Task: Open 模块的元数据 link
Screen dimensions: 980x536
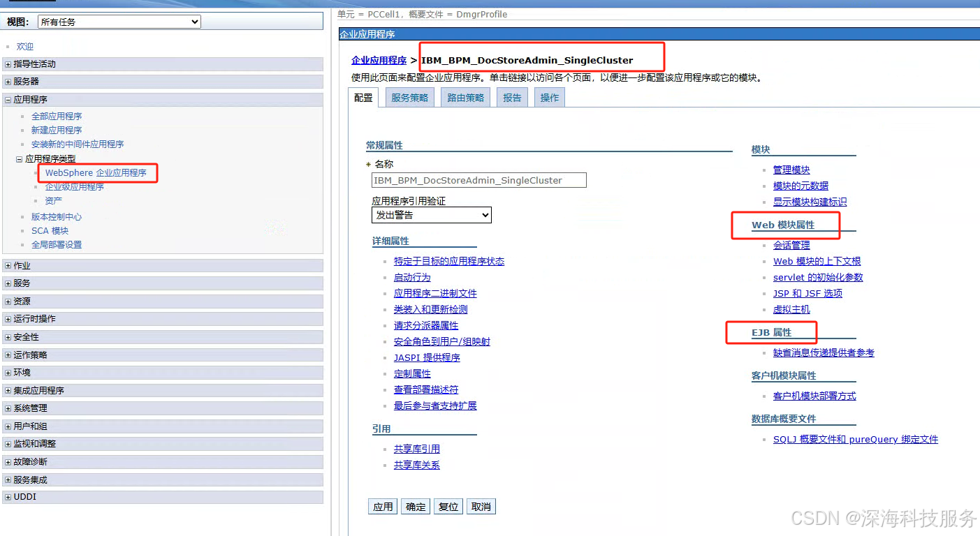Action: (800, 186)
